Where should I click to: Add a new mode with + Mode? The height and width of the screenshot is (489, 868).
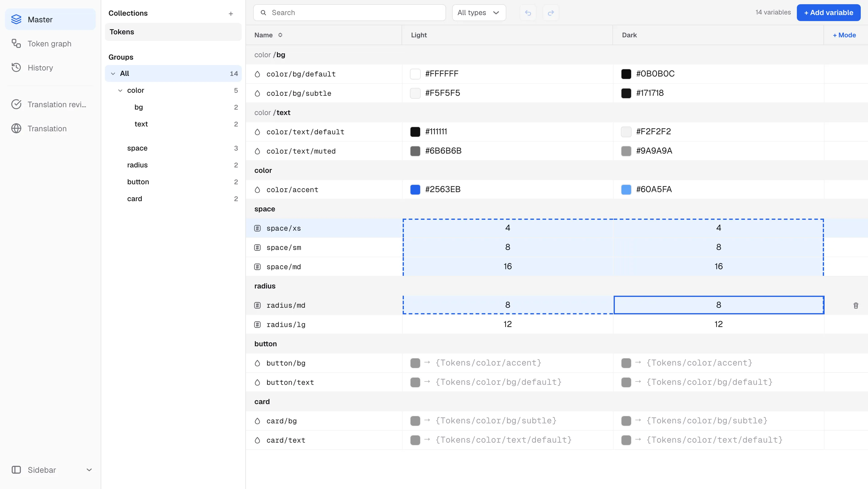pos(844,35)
